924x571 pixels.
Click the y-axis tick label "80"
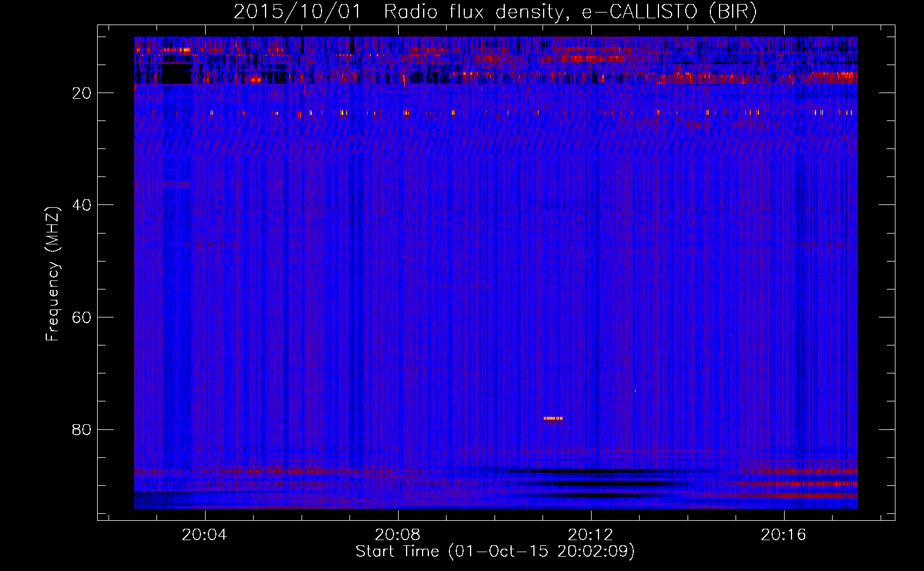pos(82,429)
